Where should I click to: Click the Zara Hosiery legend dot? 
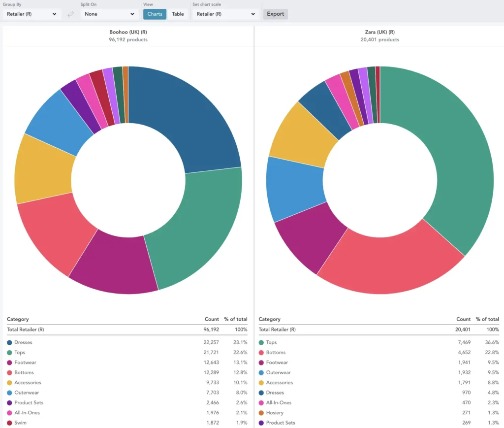tap(261, 413)
